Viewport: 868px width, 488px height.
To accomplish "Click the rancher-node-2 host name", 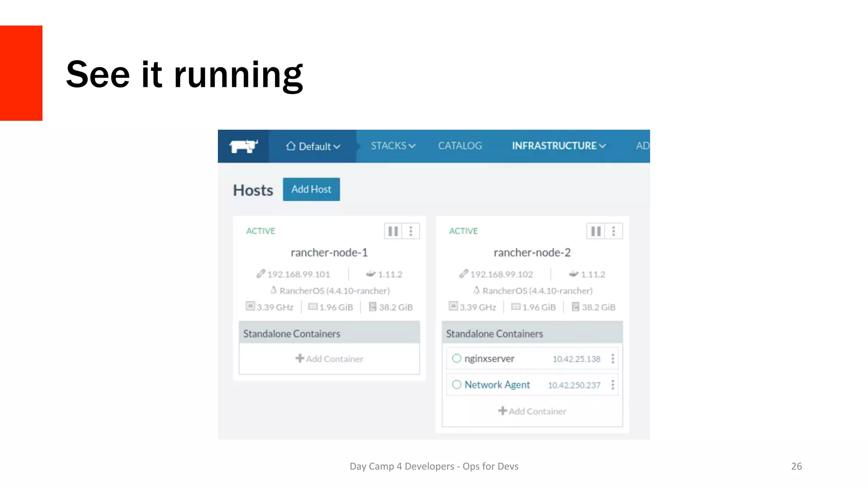I will pyautogui.click(x=532, y=252).
